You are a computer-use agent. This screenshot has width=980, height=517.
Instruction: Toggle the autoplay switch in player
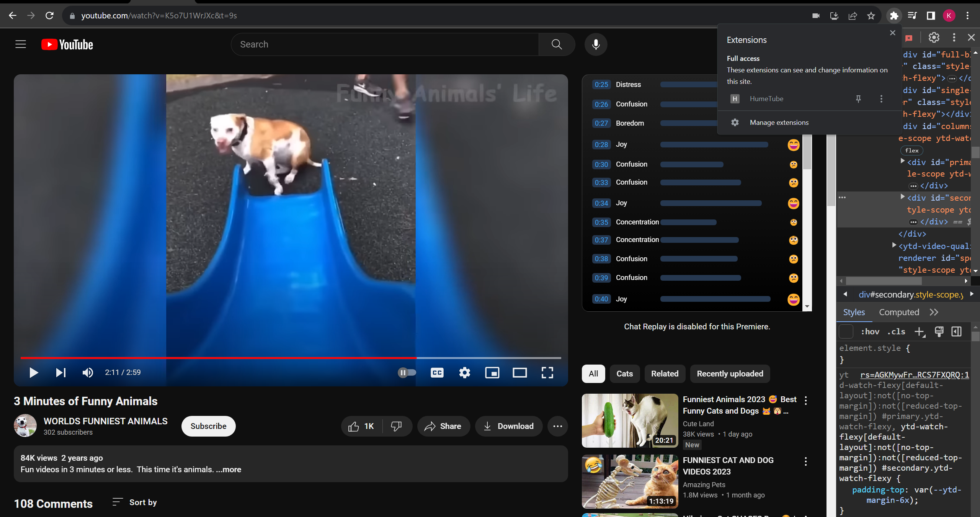coord(407,372)
